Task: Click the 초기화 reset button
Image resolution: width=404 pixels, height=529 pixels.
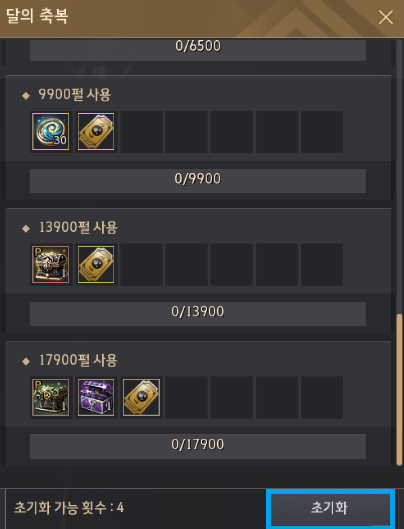Action: [330, 508]
